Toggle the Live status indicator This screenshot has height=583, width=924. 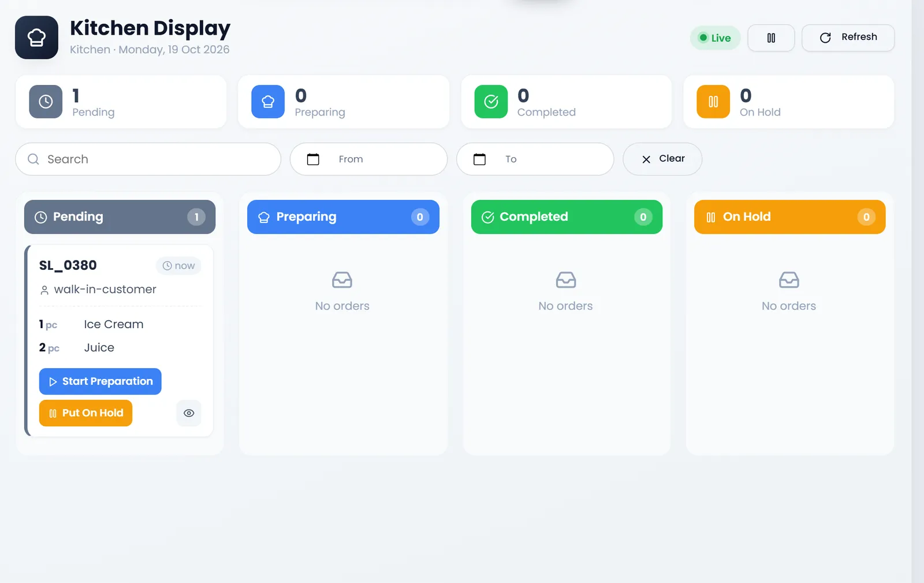(715, 38)
